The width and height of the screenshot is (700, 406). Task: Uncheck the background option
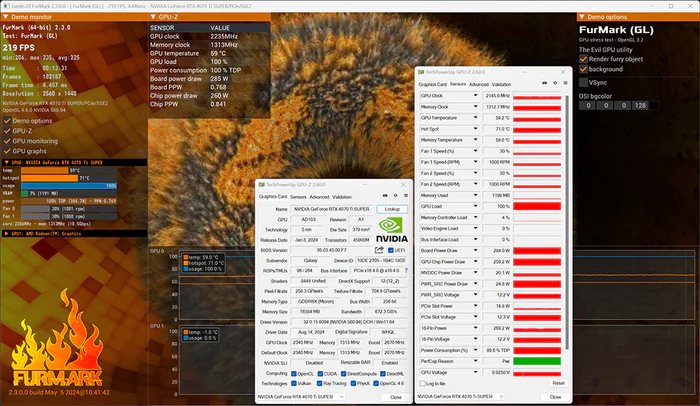click(583, 69)
